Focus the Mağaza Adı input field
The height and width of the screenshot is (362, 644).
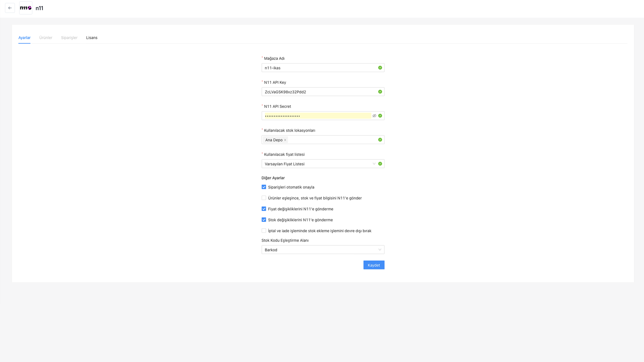pos(323,68)
